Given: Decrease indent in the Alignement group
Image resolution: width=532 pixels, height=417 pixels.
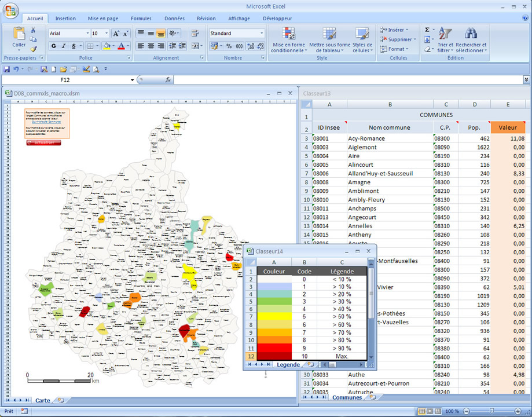Looking at the screenshot, I should (x=173, y=46).
